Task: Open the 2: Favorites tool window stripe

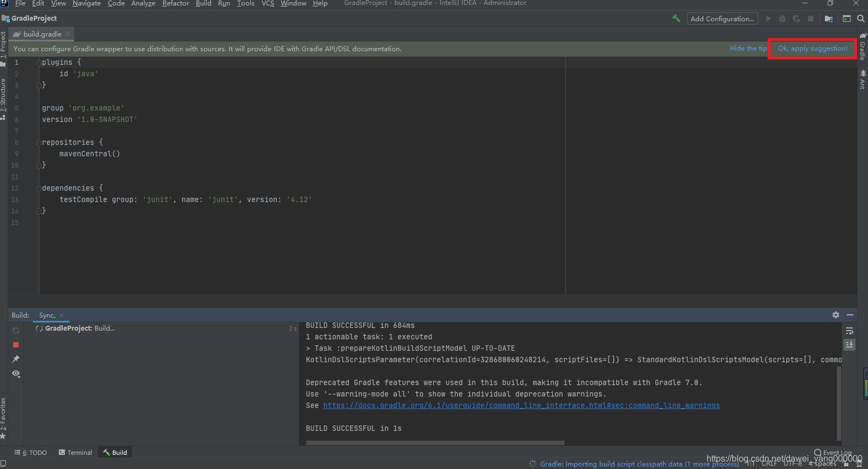Action: point(3,418)
